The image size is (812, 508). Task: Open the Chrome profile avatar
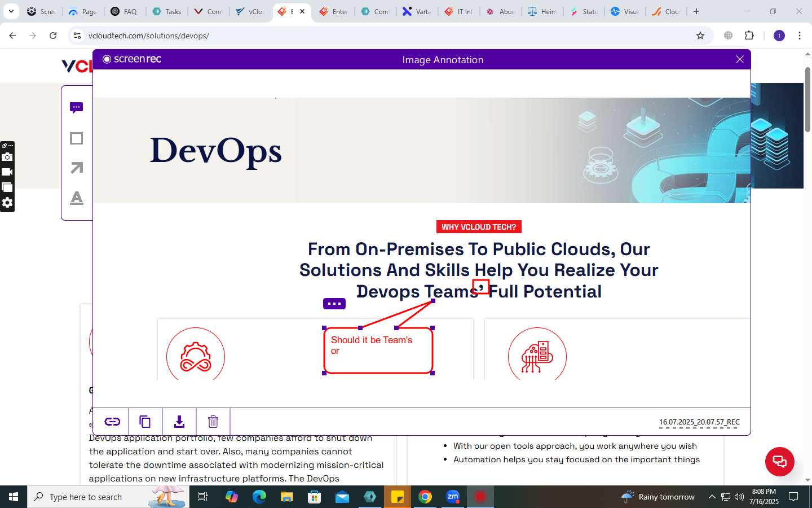[x=779, y=36]
